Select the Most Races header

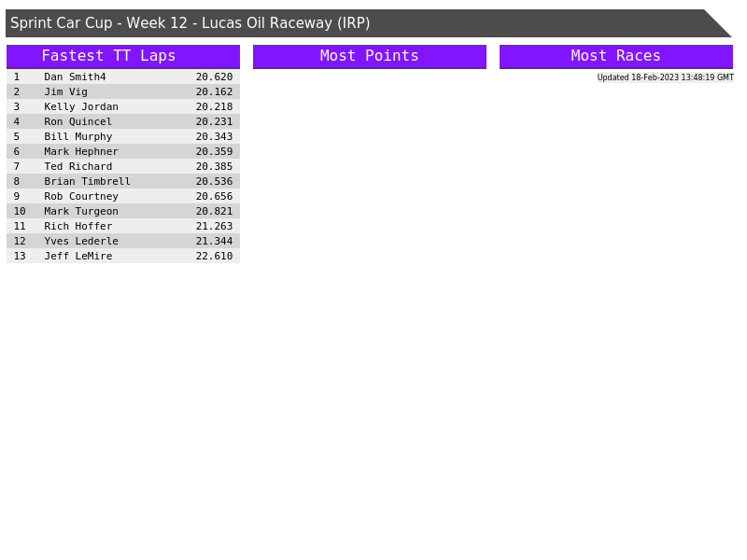(615, 56)
